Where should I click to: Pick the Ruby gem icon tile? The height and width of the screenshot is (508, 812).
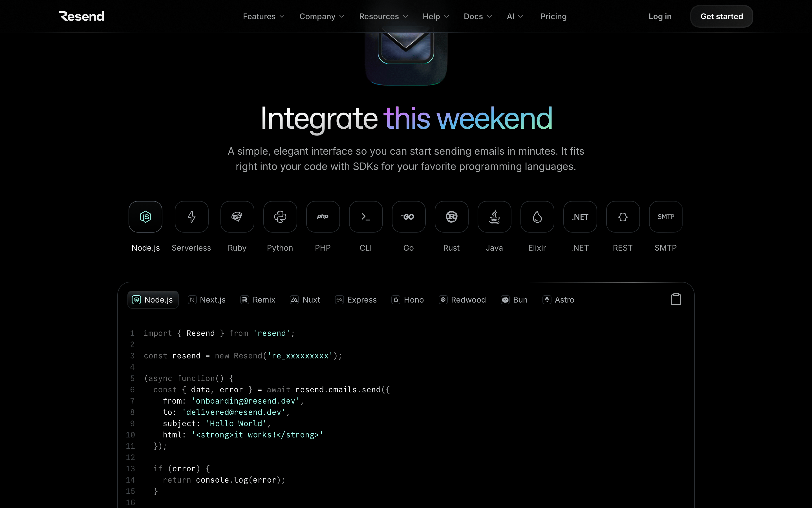coord(237,217)
